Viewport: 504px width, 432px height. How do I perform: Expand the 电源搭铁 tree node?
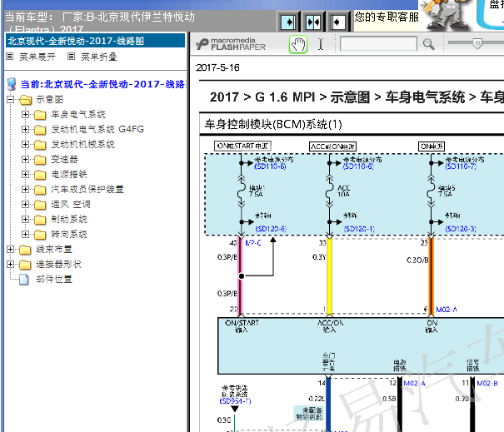tap(25, 175)
